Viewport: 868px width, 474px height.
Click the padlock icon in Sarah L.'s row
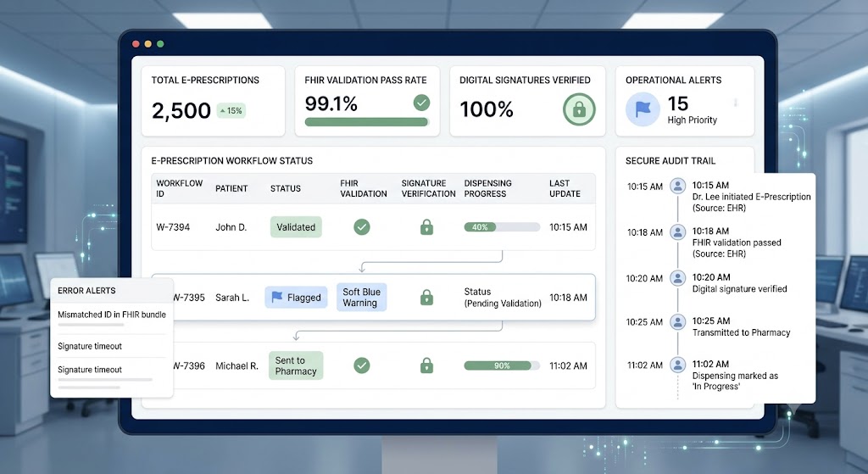click(427, 298)
